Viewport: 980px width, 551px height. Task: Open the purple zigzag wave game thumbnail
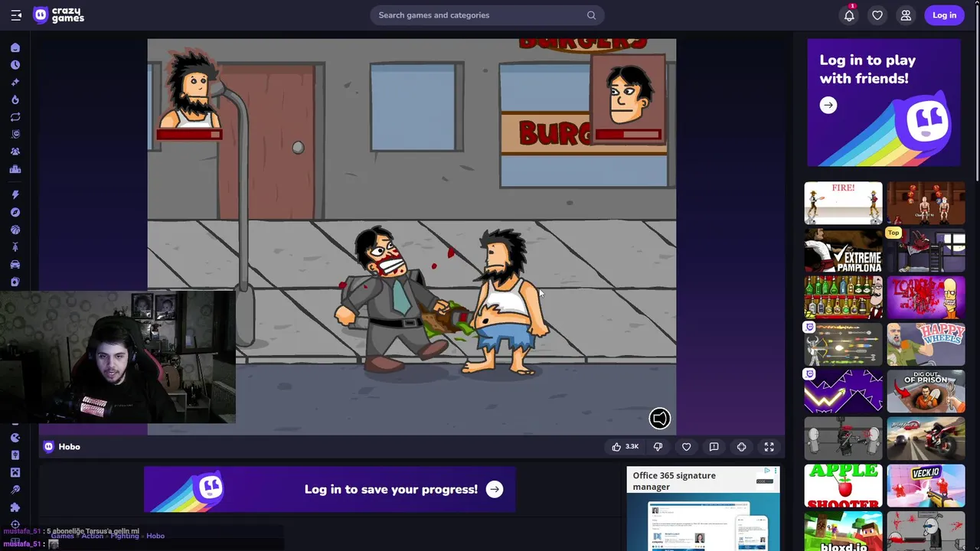843,391
